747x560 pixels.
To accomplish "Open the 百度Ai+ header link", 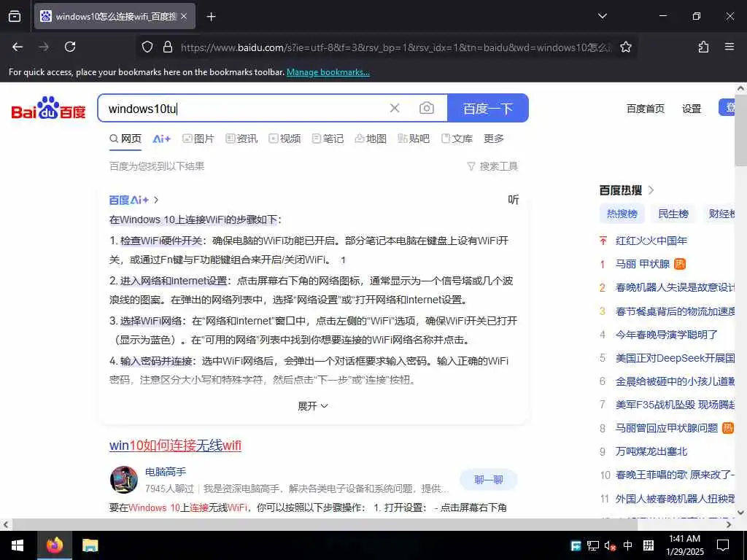I will point(134,200).
